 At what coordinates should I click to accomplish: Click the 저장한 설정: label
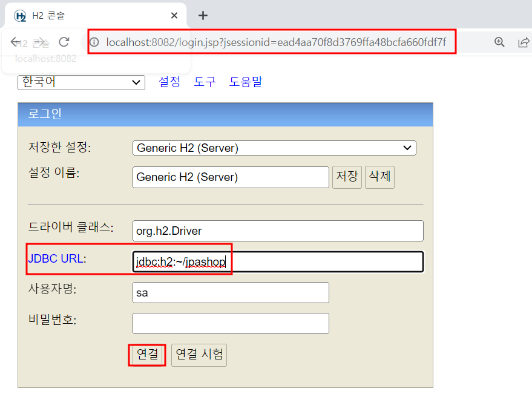tap(60, 147)
